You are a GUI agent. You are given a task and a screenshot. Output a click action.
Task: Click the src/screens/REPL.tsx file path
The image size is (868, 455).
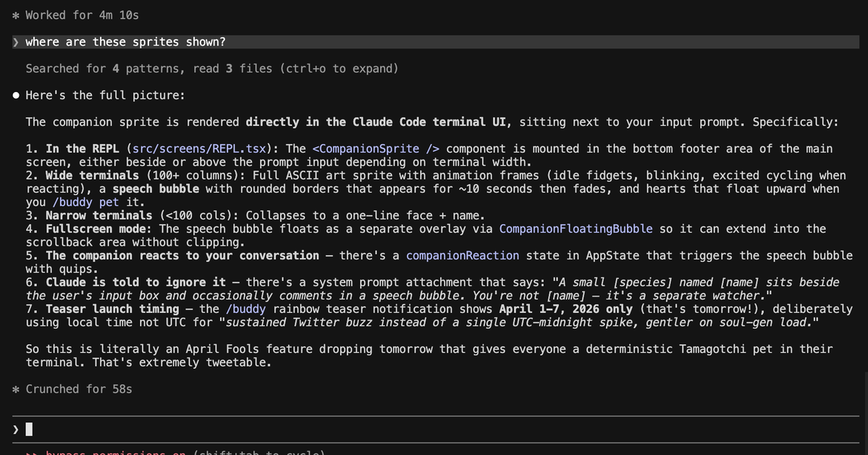coord(199,149)
